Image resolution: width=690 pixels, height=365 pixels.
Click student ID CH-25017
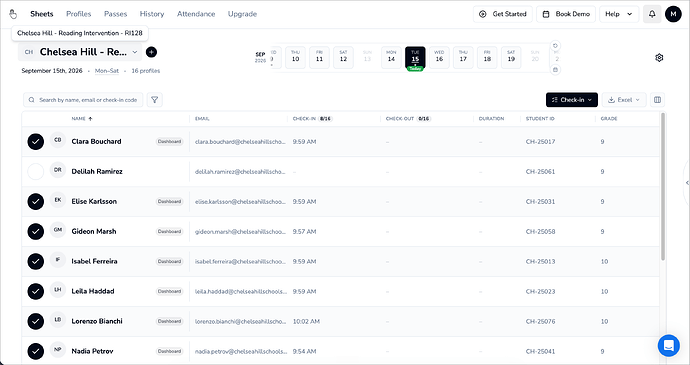click(x=540, y=142)
